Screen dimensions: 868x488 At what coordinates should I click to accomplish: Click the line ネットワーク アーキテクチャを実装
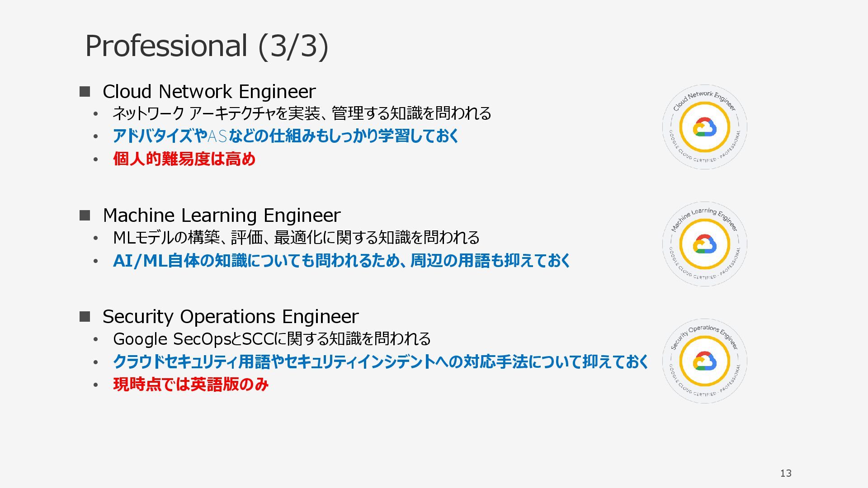302,113
